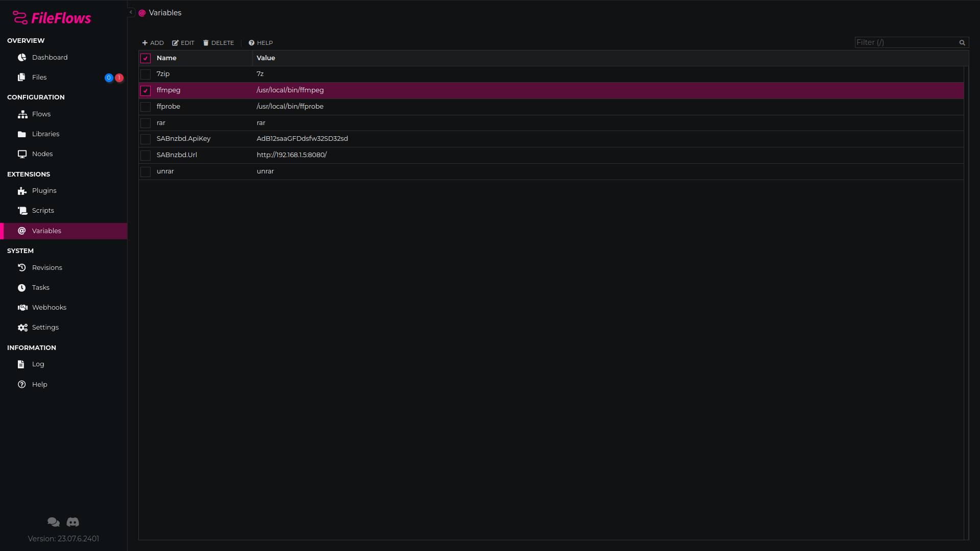Viewport: 980px width, 551px height.
Task: Click the AdB12saaGFDdsfw32SD32sd value
Action: pyautogui.click(x=302, y=138)
